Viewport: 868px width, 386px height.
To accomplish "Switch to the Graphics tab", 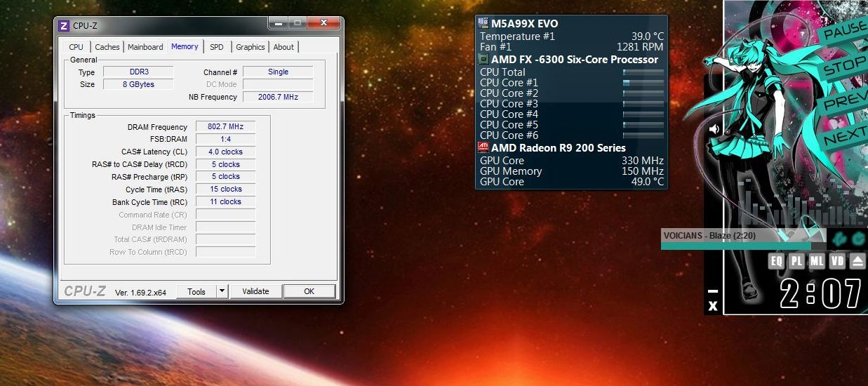I will click(251, 47).
